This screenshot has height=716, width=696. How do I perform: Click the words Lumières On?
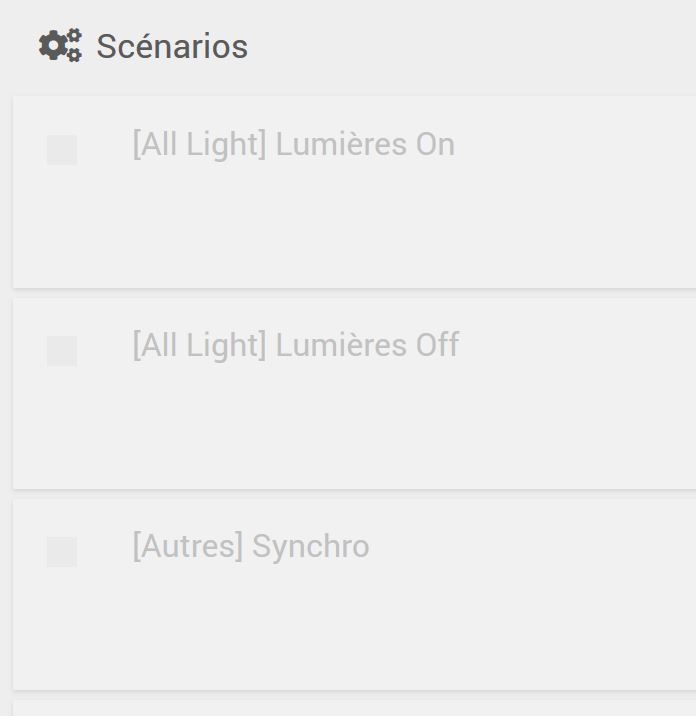365,144
